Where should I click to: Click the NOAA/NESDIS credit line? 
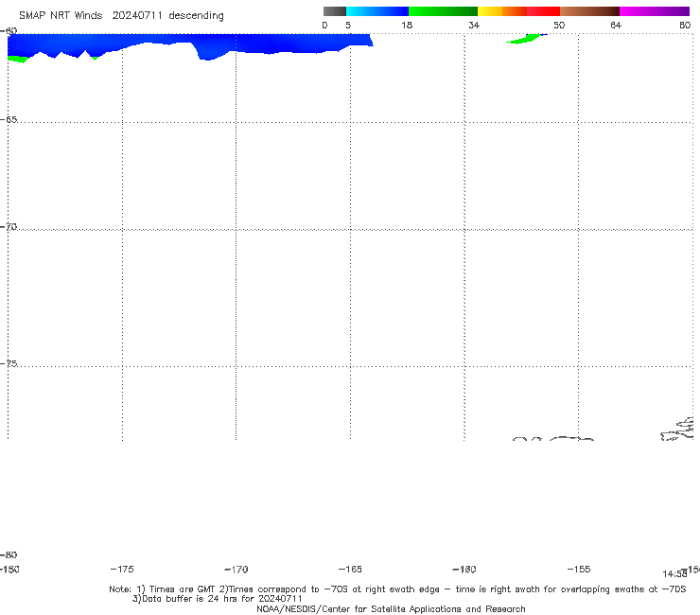[x=391, y=608]
